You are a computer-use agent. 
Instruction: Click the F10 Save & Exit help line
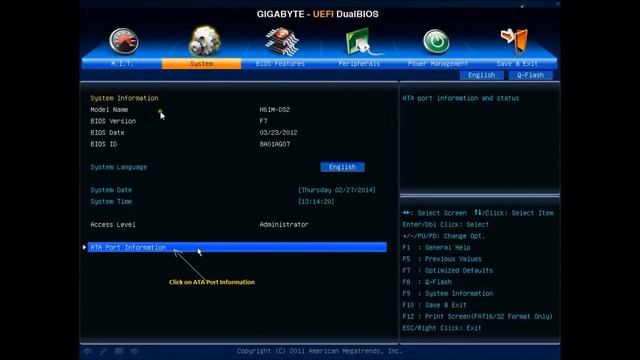(x=434, y=304)
